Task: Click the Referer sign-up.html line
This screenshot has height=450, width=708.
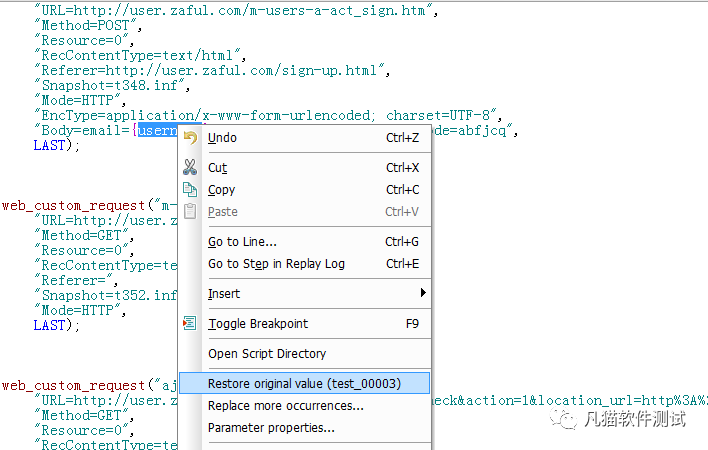Action: click(212, 70)
